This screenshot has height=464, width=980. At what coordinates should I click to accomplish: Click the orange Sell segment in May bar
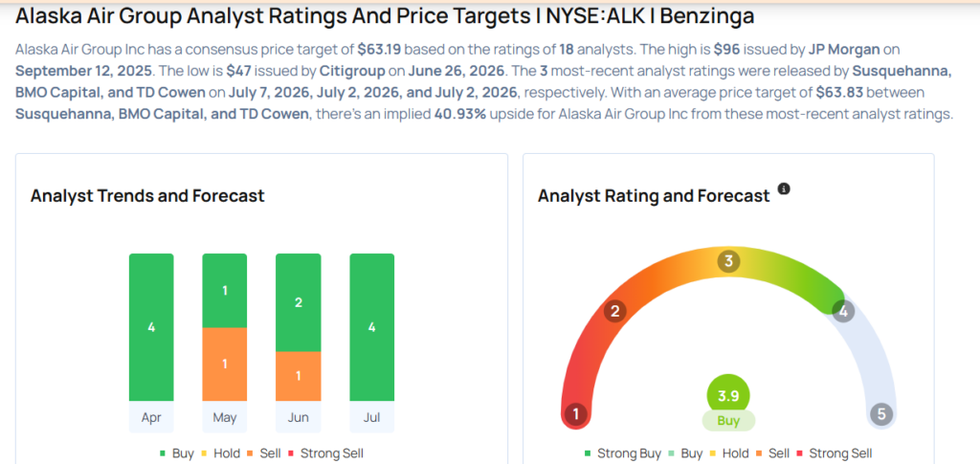tap(224, 365)
